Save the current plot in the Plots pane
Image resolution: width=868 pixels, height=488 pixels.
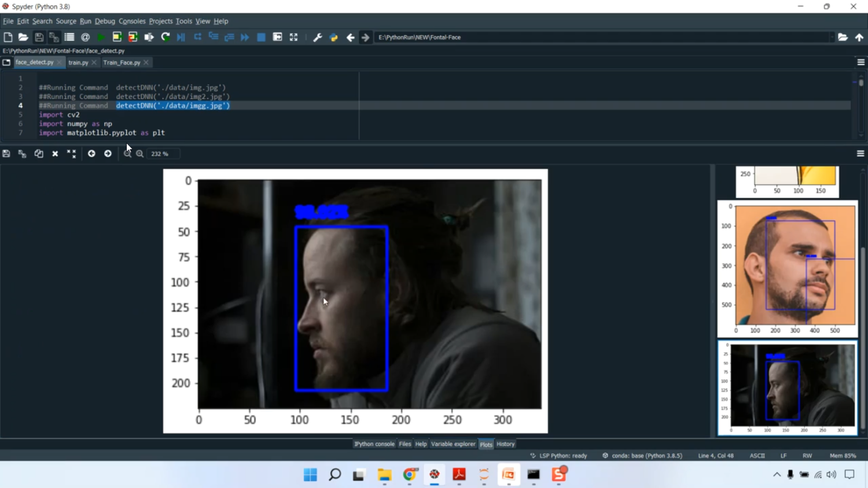tap(6, 153)
